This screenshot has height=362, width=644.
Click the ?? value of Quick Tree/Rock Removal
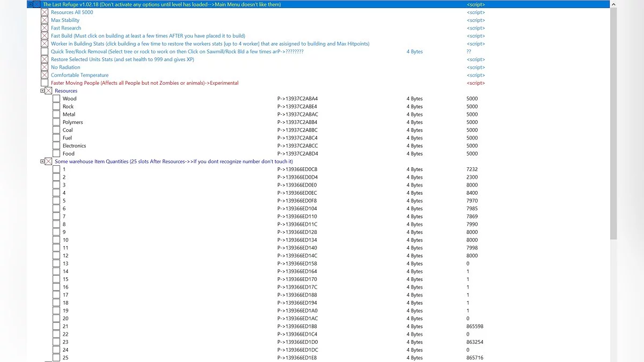pyautogui.click(x=469, y=51)
